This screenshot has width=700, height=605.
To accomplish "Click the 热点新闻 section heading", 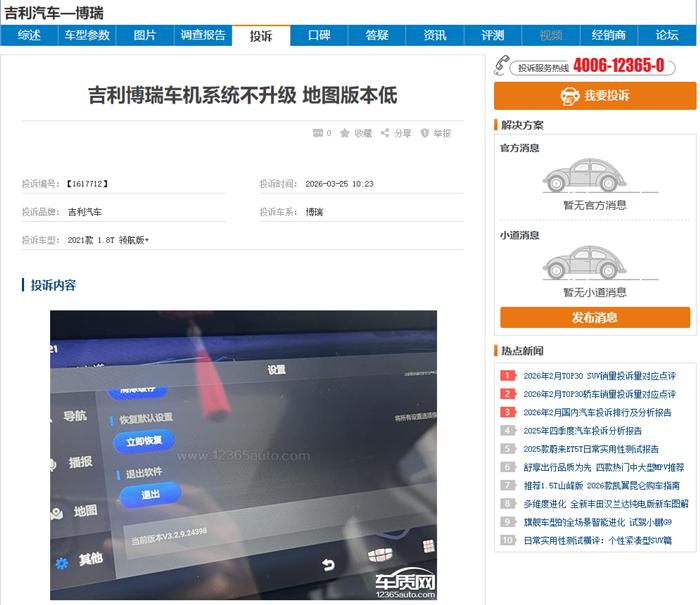I will [x=522, y=351].
